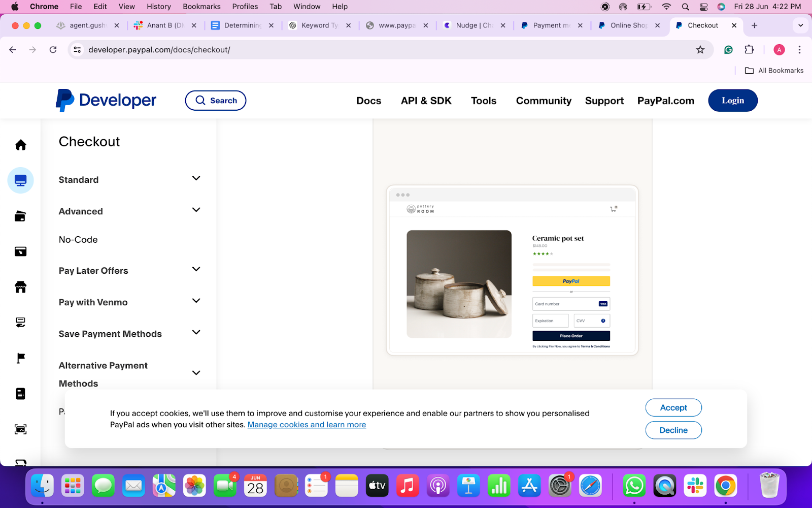812x508 pixels.
Task: Click the Login button
Action: click(733, 101)
